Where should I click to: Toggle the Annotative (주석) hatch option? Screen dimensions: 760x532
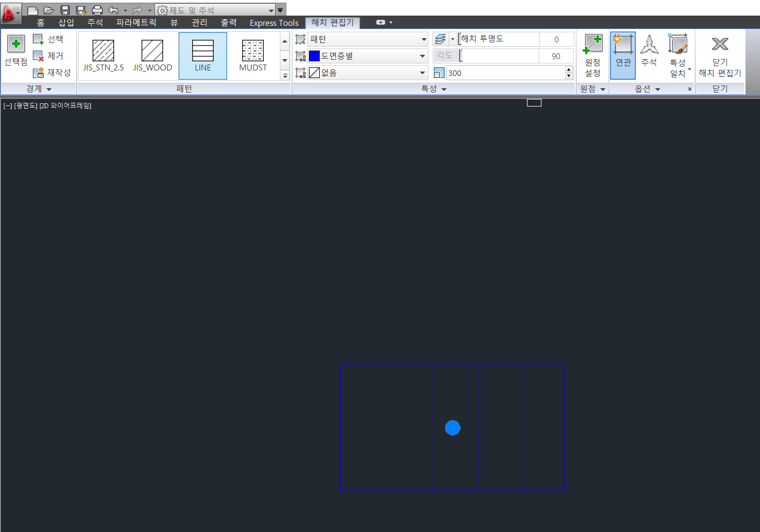(x=649, y=45)
